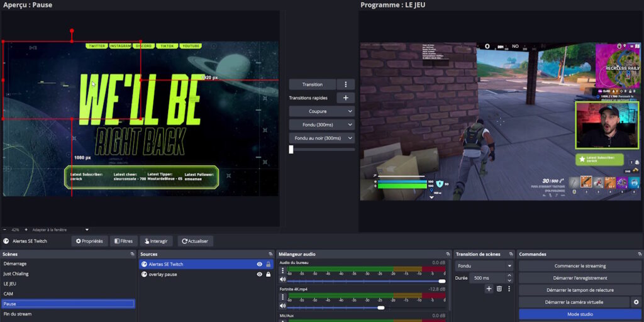Delete the scene transition with trash icon

pos(499,289)
